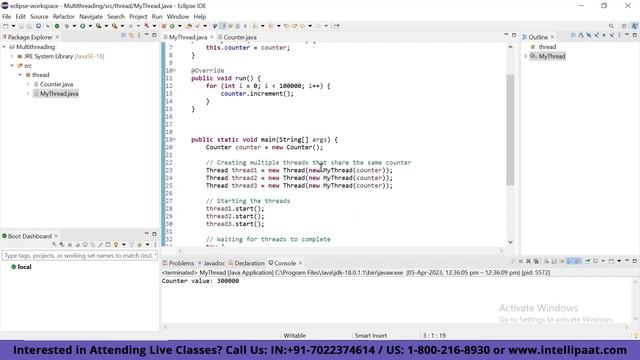Click Link with Editor icon in Package Explorer

[131, 36]
